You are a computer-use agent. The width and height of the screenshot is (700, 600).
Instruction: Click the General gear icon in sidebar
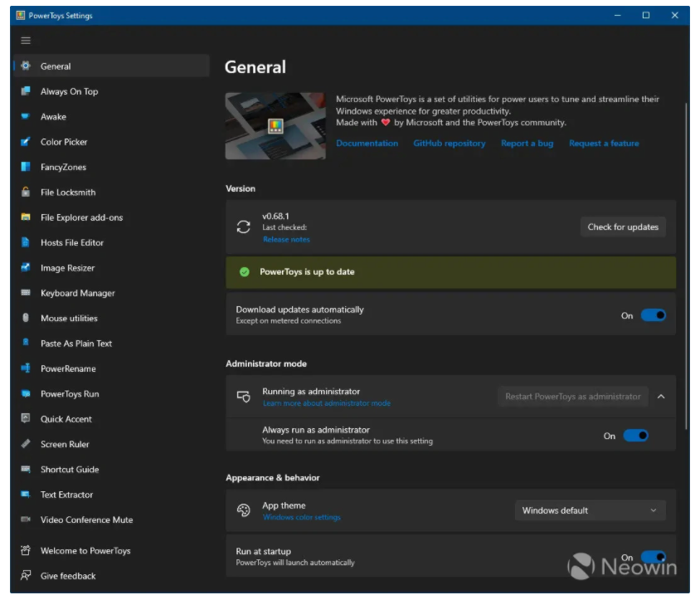click(x=26, y=66)
